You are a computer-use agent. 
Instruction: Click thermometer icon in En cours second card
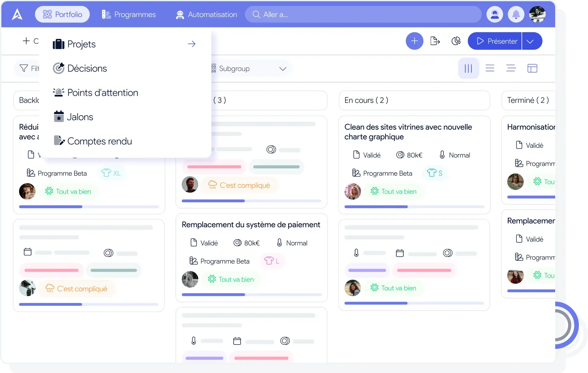pos(356,253)
